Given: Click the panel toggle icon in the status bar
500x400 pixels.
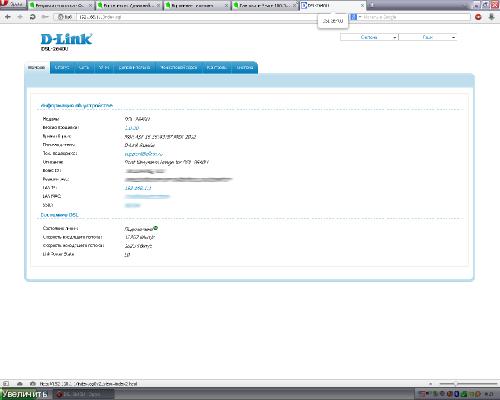Looking at the screenshot, I should (6, 384).
